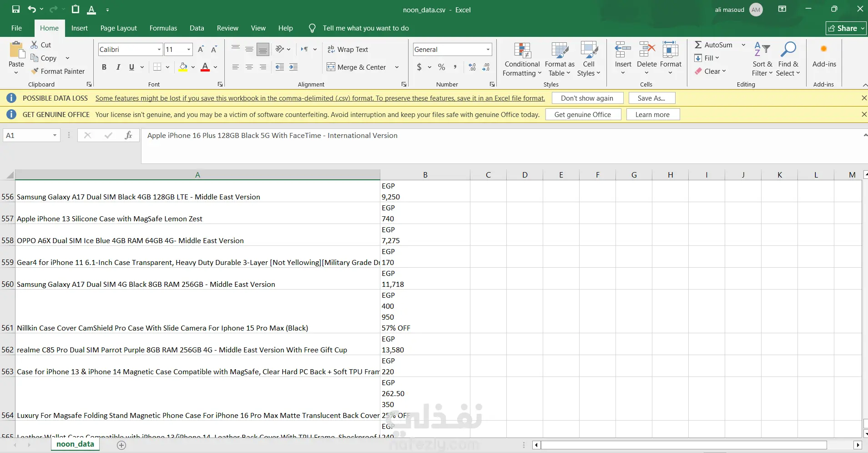Apply Percent Style formatting

441,67
